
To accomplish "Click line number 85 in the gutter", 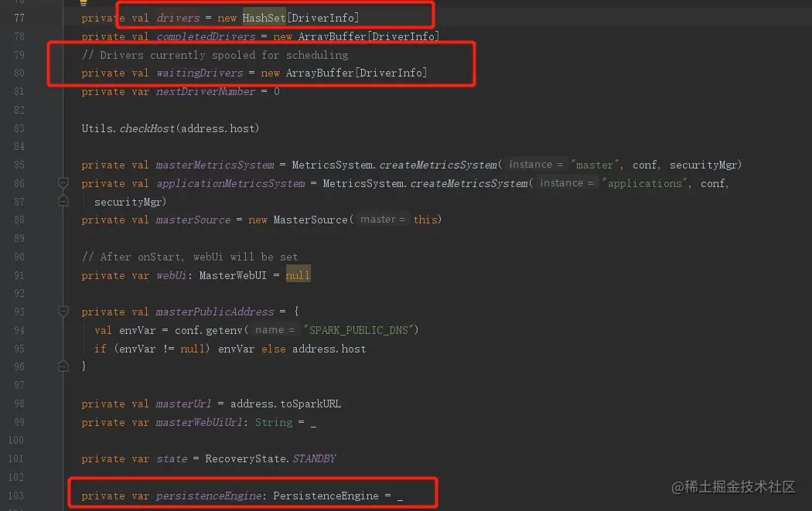I will tap(19, 165).
